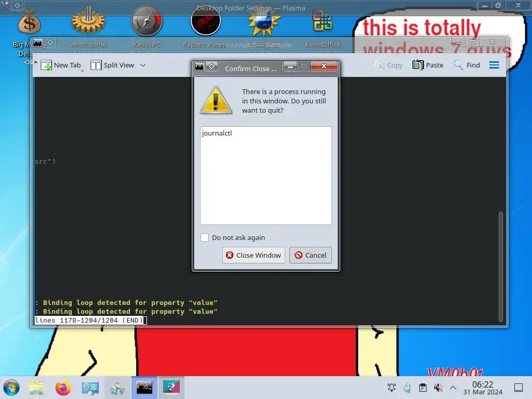Click the Konsole terminal scrollbar handle
532x399 pixels.
(500, 267)
